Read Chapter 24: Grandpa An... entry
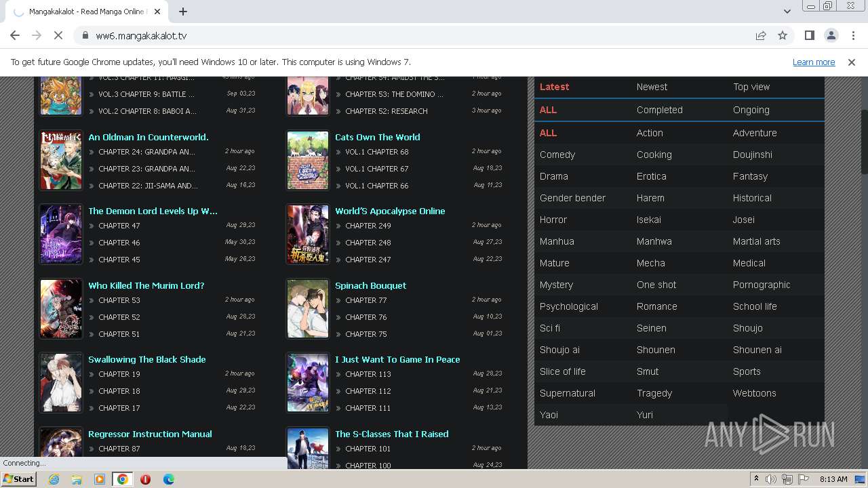The height and width of the screenshot is (488, 868). point(146,152)
